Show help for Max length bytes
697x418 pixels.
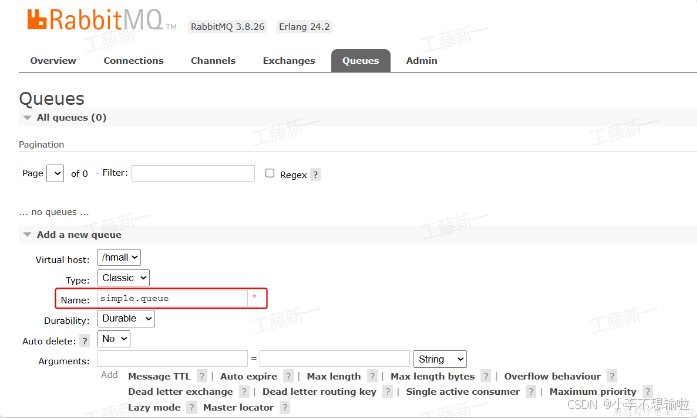[486, 376]
